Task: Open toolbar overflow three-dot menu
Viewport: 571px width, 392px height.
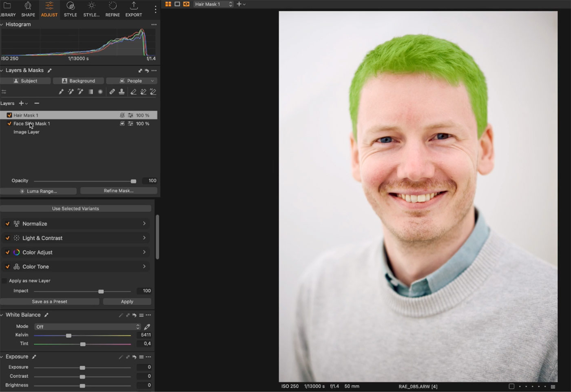Action: (x=155, y=9)
